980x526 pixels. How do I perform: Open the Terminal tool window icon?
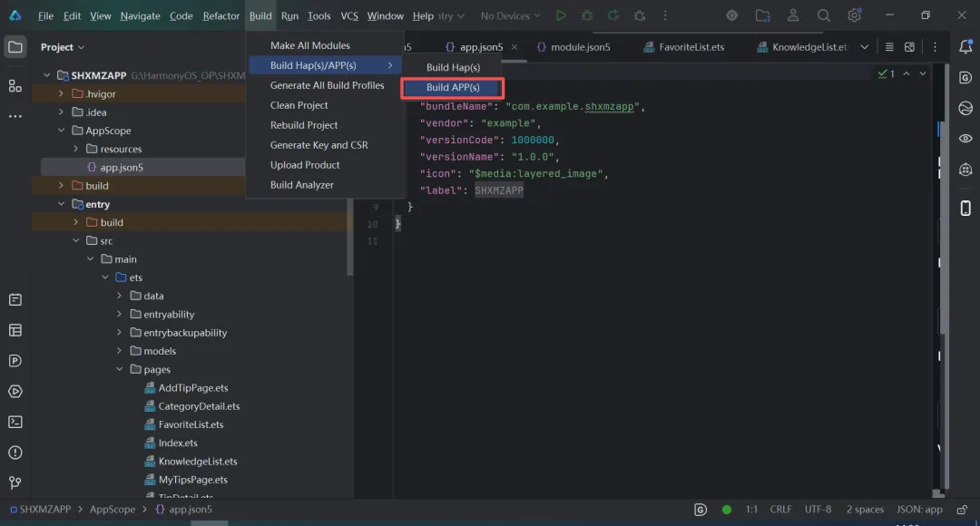pyautogui.click(x=15, y=423)
